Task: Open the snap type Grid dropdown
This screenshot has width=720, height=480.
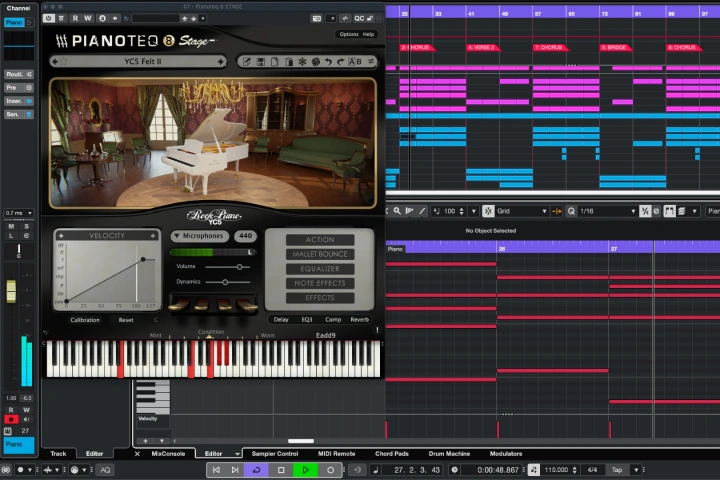Action: [x=522, y=211]
